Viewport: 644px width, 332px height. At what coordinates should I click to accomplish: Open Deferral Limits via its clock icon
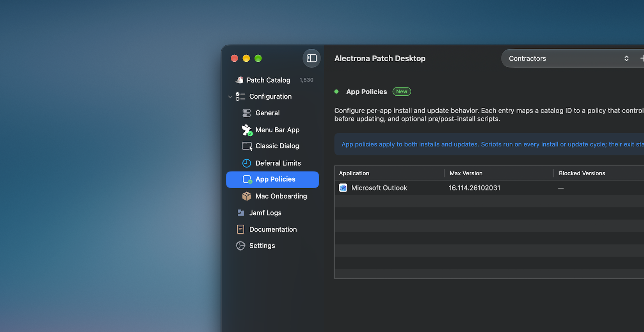pyautogui.click(x=247, y=163)
